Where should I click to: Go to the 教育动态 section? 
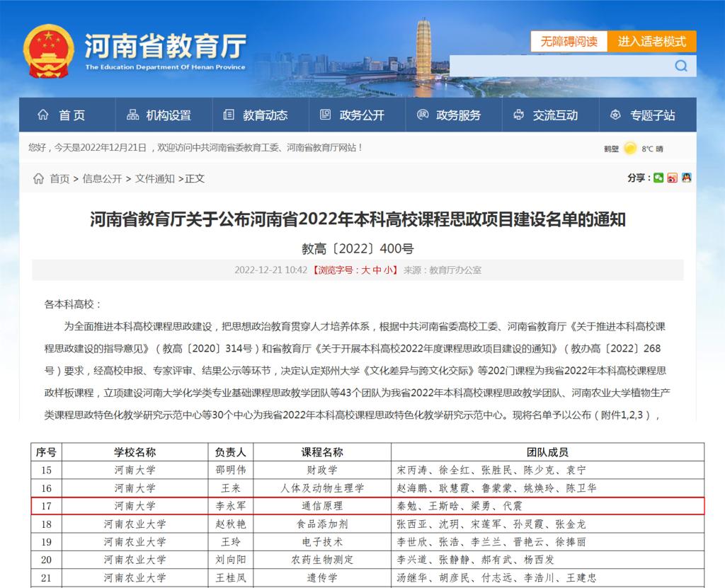[256, 115]
